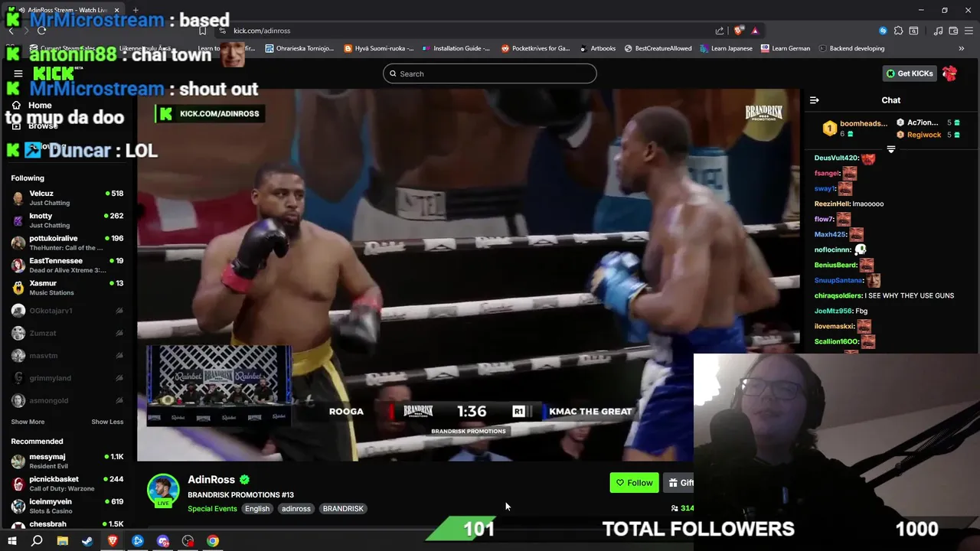The image size is (980, 551).
Task: Open Pocketknives for Ga... bookmark
Action: 535,48
